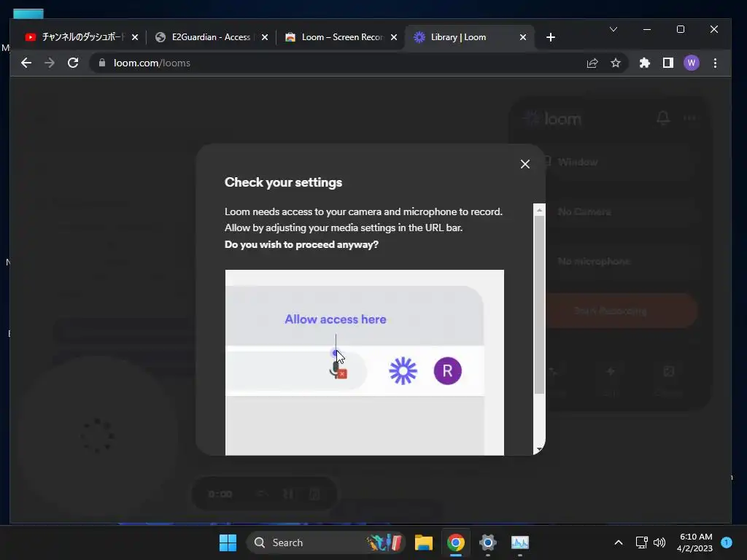Click the taskbar Search box
Screen dimensions: 747x560
pyautogui.click(x=326, y=542)
